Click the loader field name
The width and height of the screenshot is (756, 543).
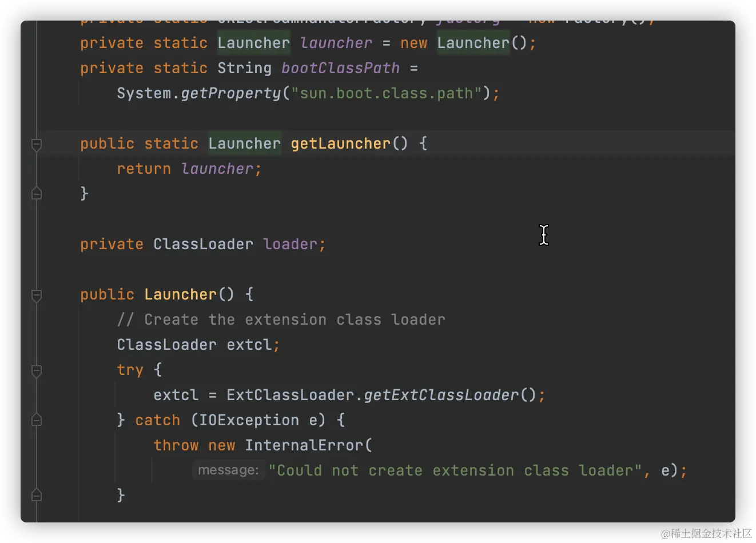(290, 244)
